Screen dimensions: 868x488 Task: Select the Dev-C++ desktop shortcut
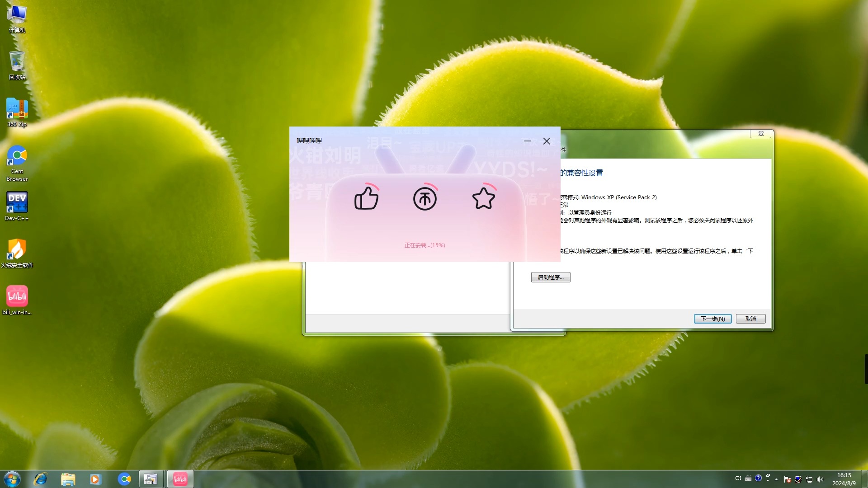pos(17,206)
